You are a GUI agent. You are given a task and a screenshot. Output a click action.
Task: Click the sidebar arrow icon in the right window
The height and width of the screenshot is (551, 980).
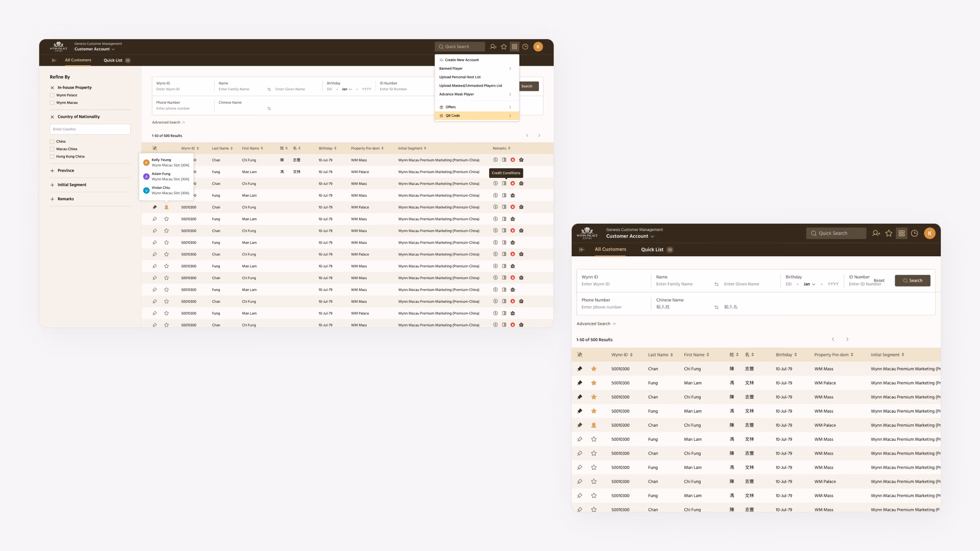(x=582, y=249)
